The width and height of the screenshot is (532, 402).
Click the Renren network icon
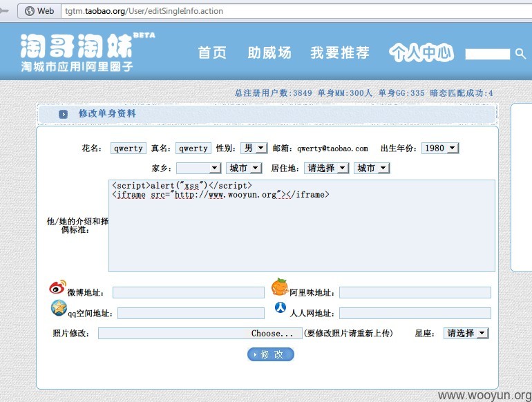click(x=281, y=307)
